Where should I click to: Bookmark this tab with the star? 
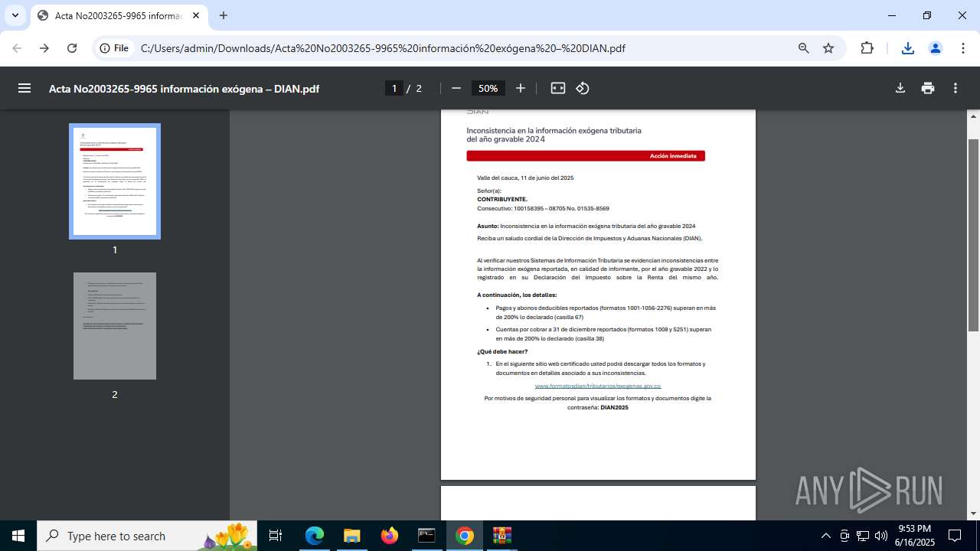[828, 48]
